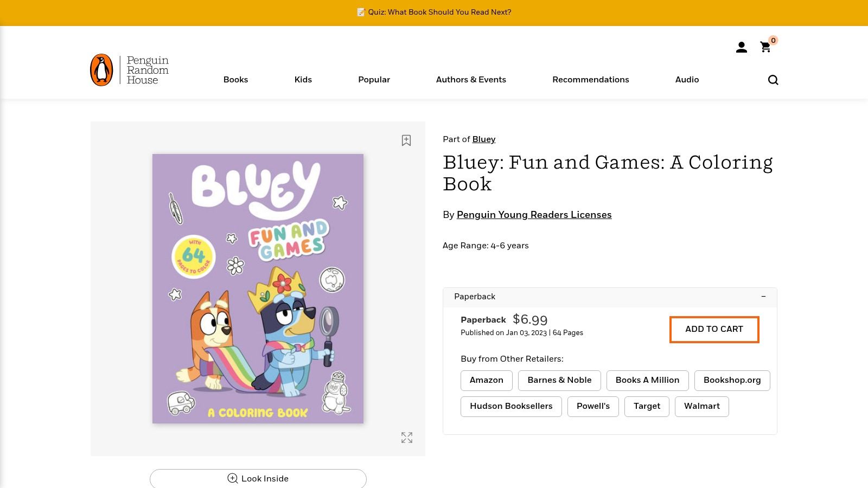Expand the cover image to fullscreen
The width and height of the screenshot is (868, 488).
tap(407, 438)
